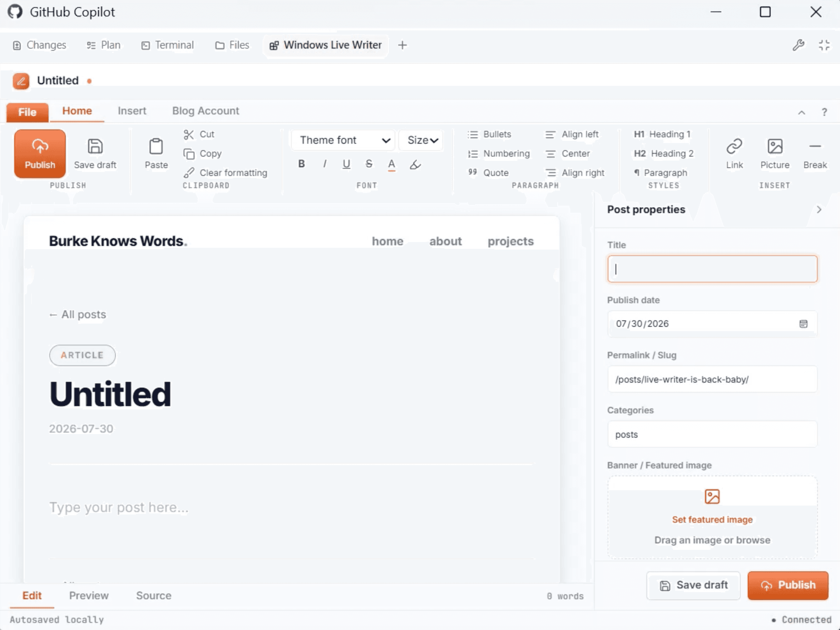The image size is (840, 630).
Task: Clear formatting from selection
Action: [225, 173]
